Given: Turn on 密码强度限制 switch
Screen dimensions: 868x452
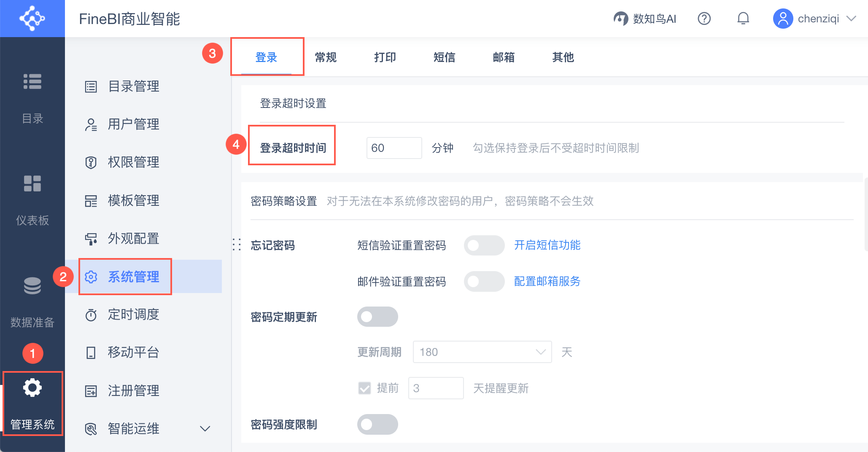Looking at the screenshot, I should point(377,424).
